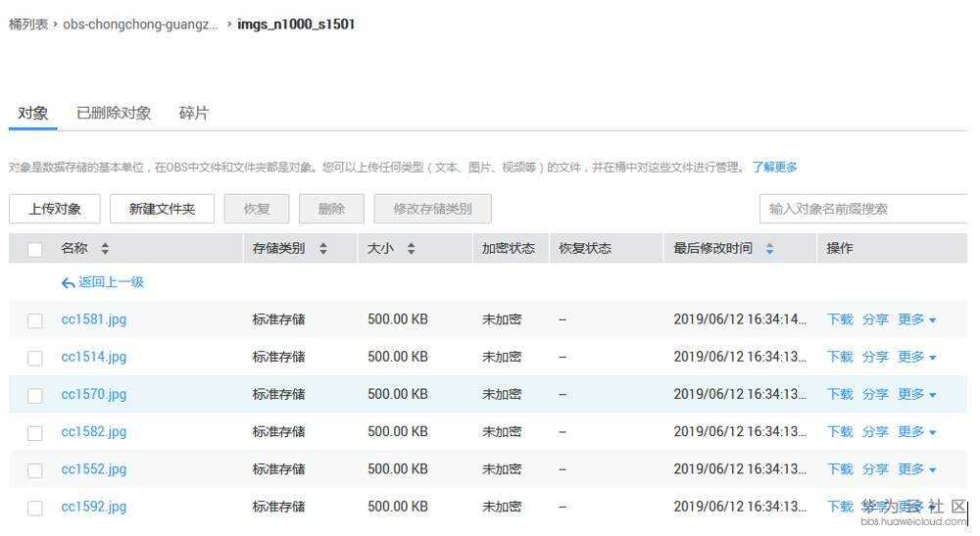Image resolution: width=980 pixels, height=536 pixels.
Task: Check the box for cc1514.jpg
Action: point(35,358)
